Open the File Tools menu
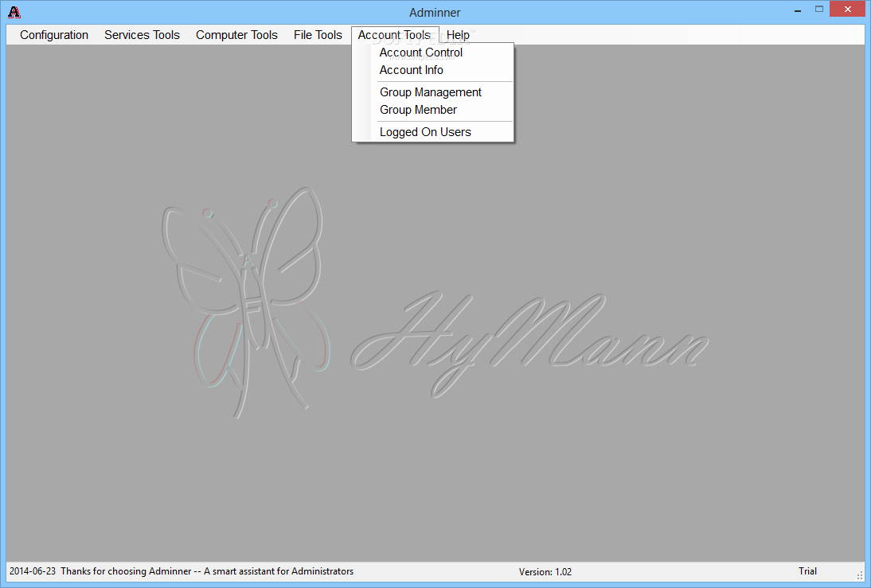The image size is (871, 588). coord(318,35)
